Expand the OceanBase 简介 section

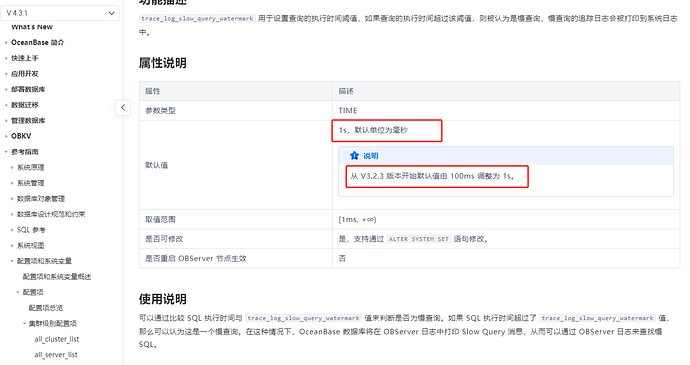(x=37, y=42)
